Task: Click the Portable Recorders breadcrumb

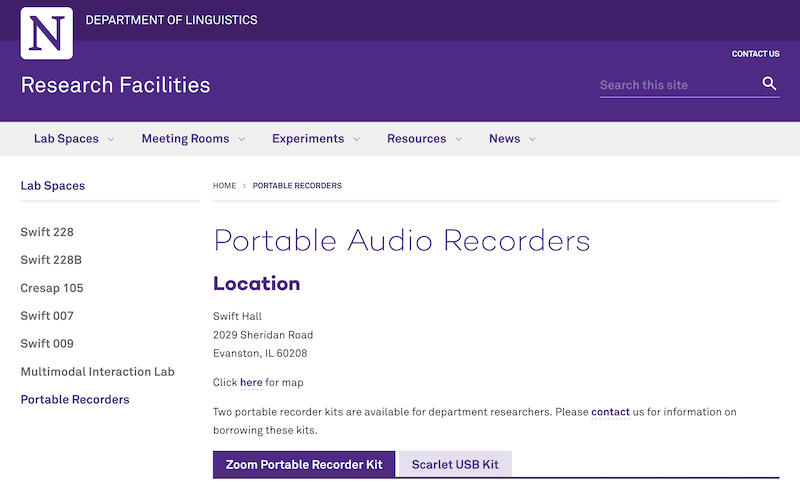Action: coord(297,186)
